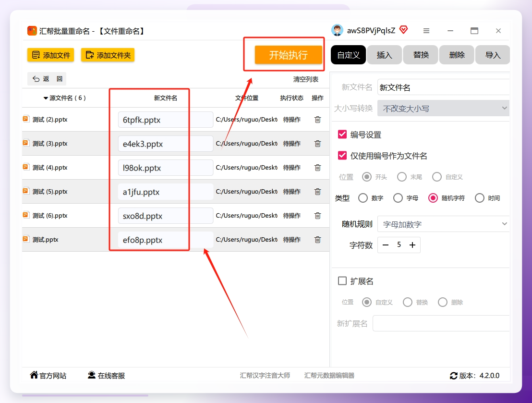This screenshot has height=403, width=532.
Task: Uncheck 仅使用编号作为文件名 checkbox
Action: [342, 156]
